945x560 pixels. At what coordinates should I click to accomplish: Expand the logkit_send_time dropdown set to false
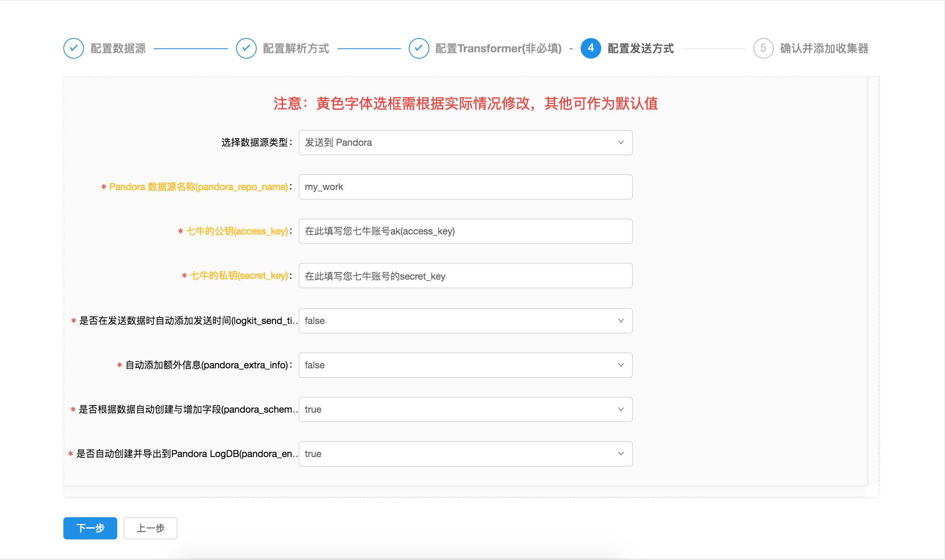click(466, 321)
